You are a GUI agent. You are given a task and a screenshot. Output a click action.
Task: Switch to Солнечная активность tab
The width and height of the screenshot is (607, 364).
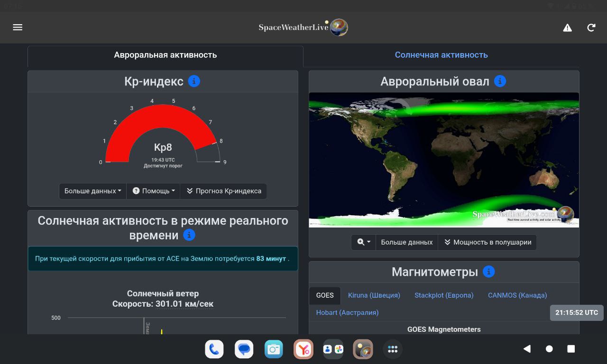click(x=441, y=55)
